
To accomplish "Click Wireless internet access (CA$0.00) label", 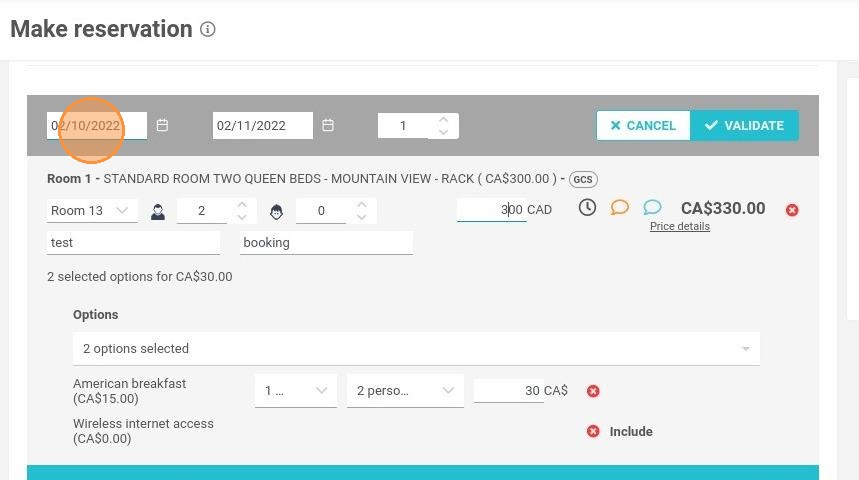I will pos(144,431).
